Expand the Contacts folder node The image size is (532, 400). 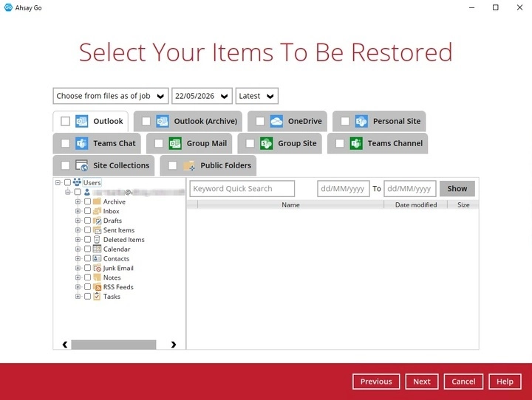click(x=78, y=258)
